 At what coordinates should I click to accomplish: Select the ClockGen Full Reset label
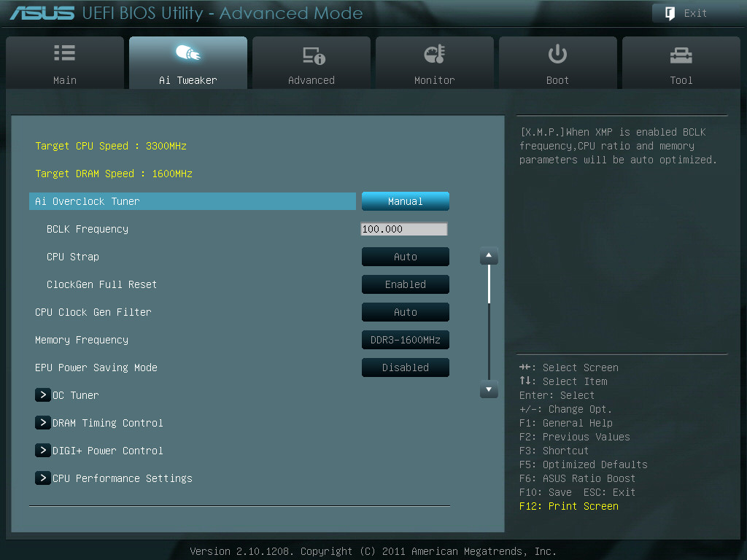(x=102, y=284)
